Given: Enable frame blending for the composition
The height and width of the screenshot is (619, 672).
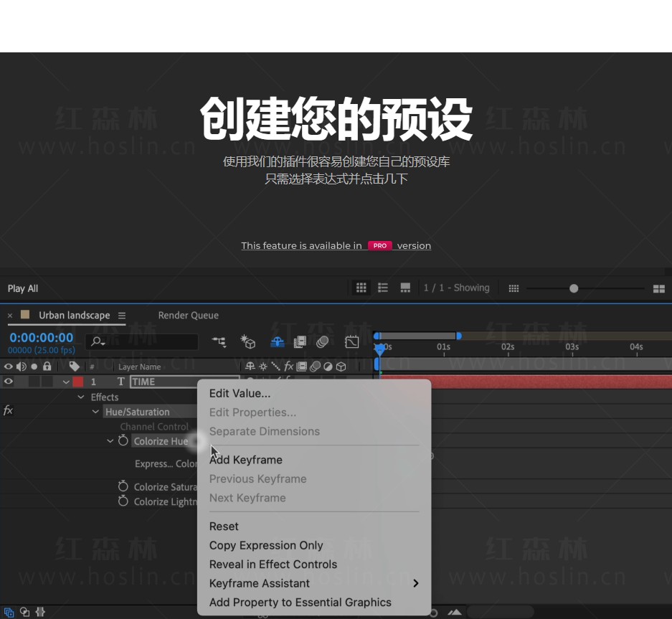Looking at the screenshot, I should tap(300, 341).
